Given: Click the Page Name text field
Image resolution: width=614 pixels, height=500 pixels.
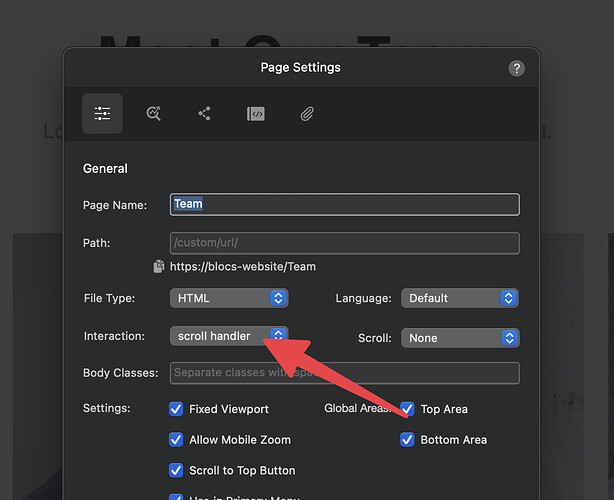Looking at the screenshot, I should point(344,204).
